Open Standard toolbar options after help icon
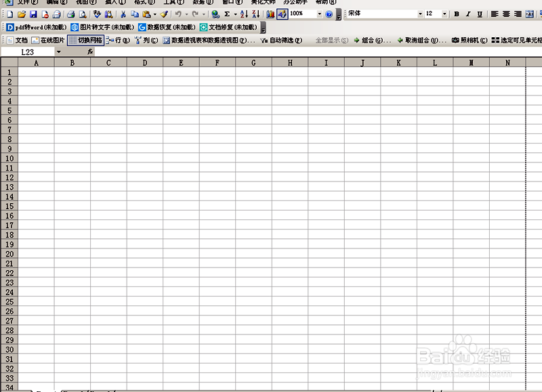Viewport: 542px width, 392px height. click(339, 14)
